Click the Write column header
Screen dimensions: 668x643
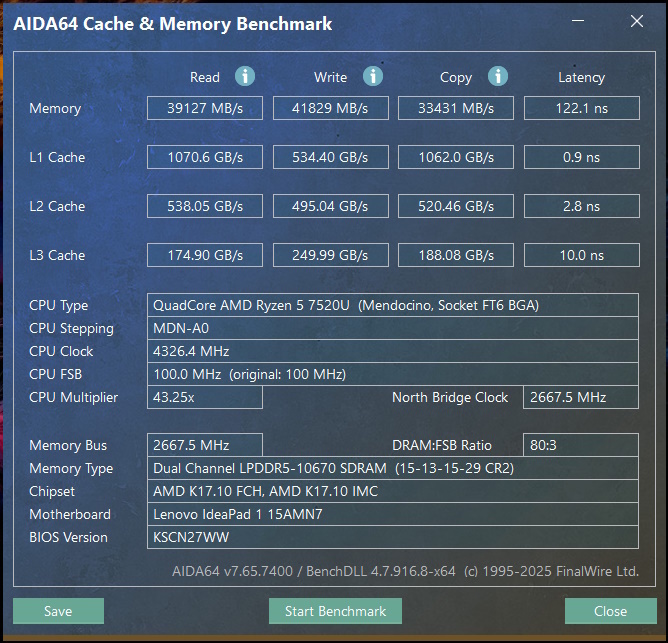point(331,77)
